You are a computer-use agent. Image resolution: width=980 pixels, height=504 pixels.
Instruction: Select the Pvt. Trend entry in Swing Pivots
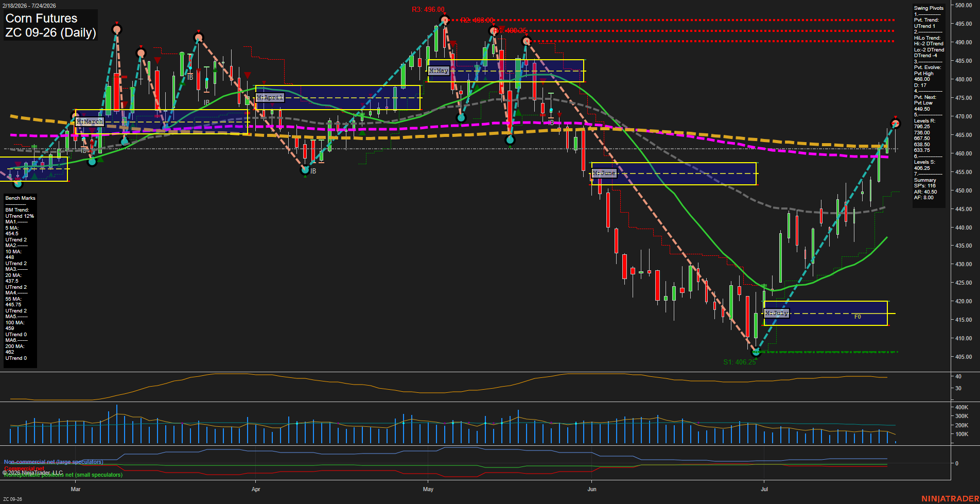pyautogui.click(x=926, y=20)
